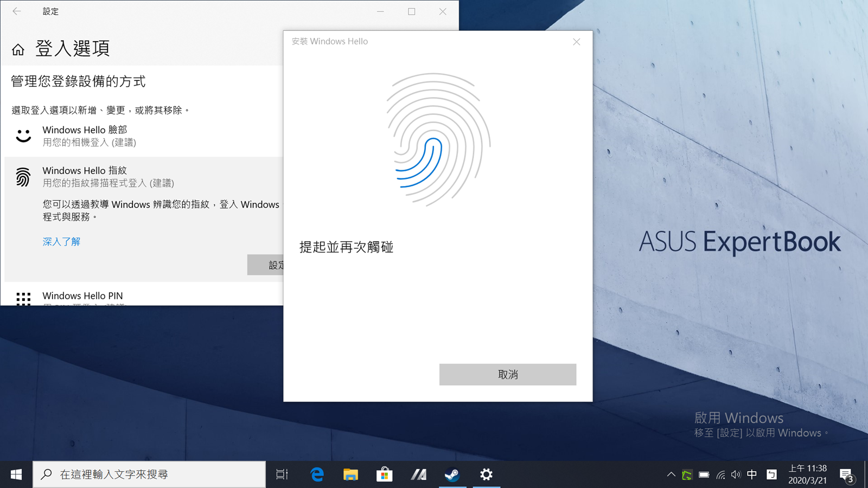Screen dimensions: 868x488
Task: Open the Settings gear on the taskbar
Action: (x=486, y=474)
